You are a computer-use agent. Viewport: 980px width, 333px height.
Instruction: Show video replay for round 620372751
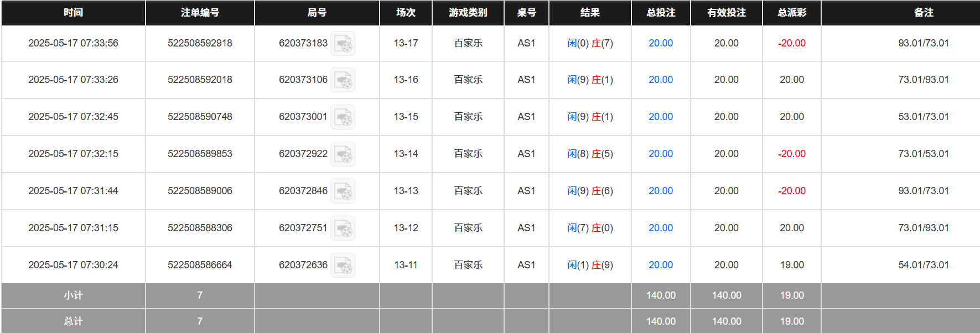pos(343,228)
